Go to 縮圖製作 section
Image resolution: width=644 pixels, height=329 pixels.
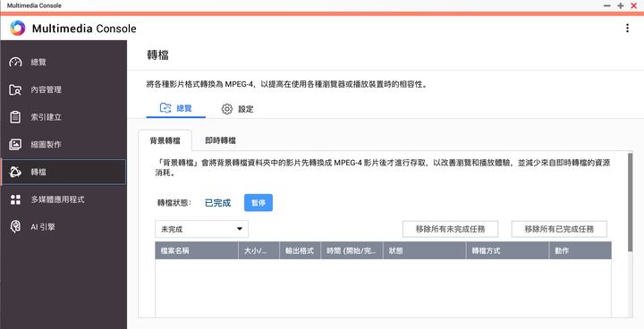[x=64, y=145]
